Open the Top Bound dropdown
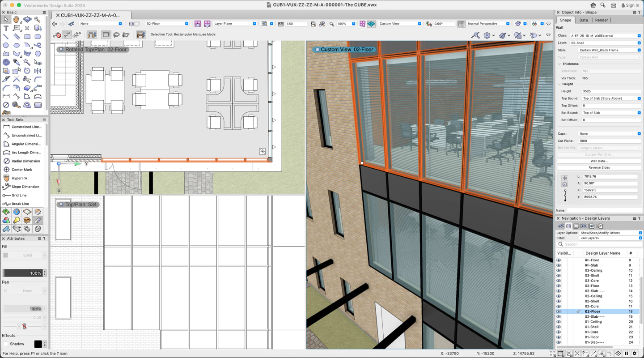The height and width of the screenshot is (358, 644). pos(611,98)
